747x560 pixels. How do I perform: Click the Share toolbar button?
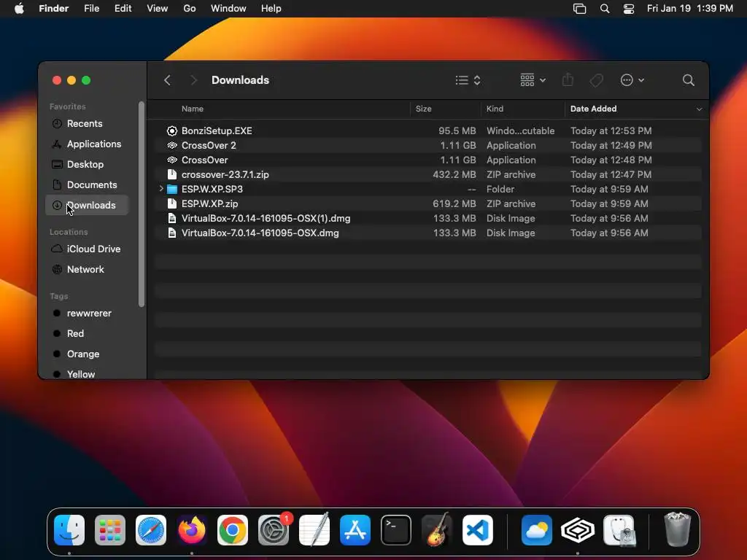click(568, 79)
